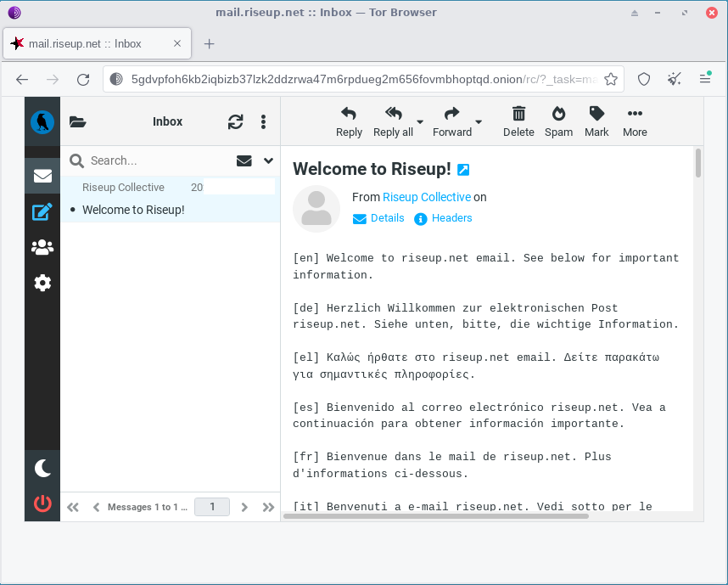Open message in new window icon

click(463, 170)
